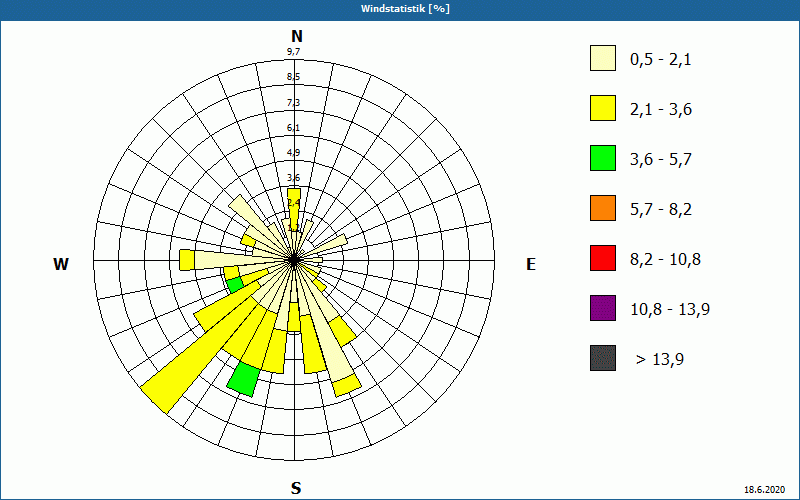Click the 3,6 ring scale label

[293, 178]
